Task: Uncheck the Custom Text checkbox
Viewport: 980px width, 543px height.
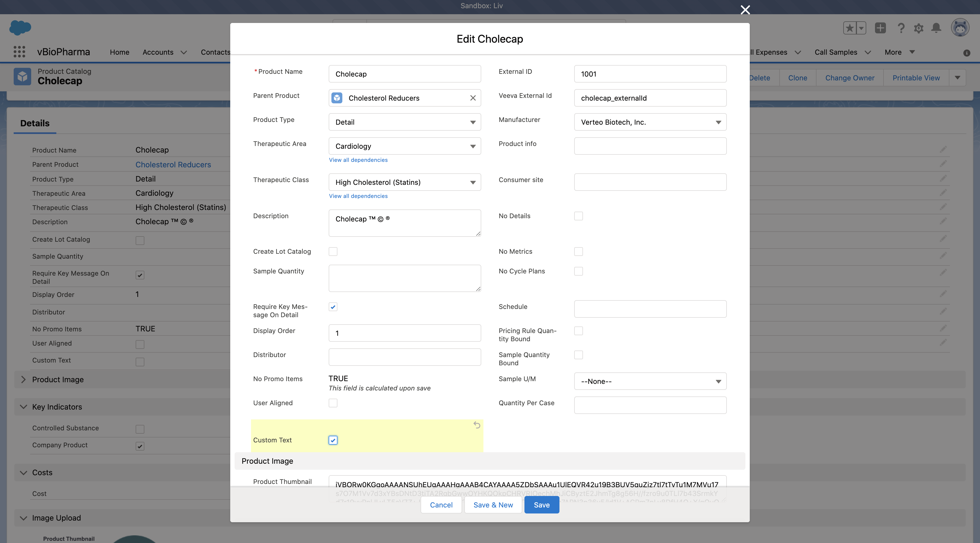Action: click(333, 440)
